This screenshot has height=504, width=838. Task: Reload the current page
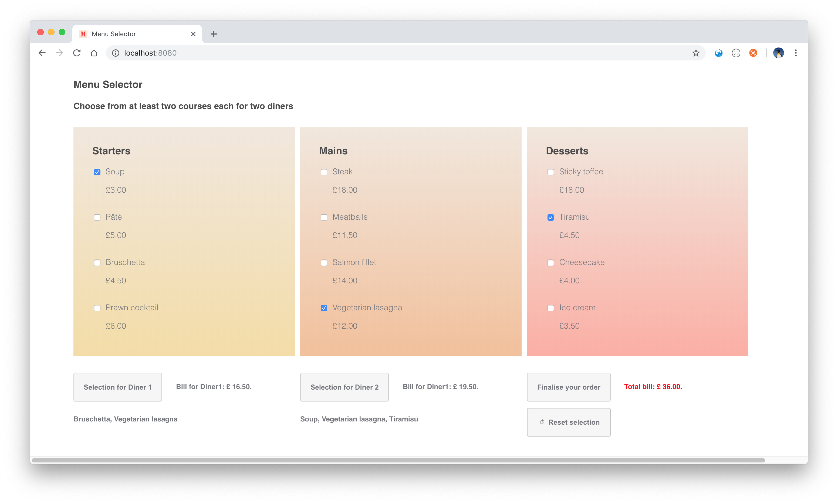[x=77, y=53]
